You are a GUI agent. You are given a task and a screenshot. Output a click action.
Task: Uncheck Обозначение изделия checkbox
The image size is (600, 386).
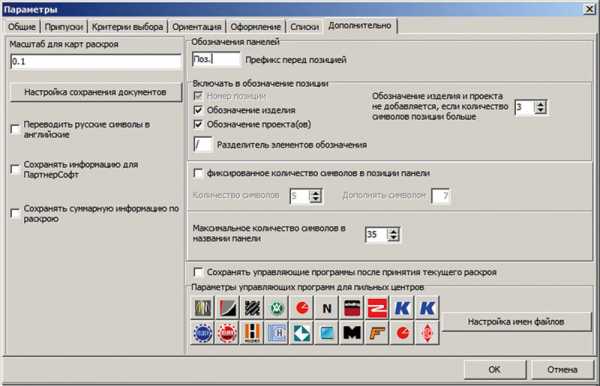[198, 110]
